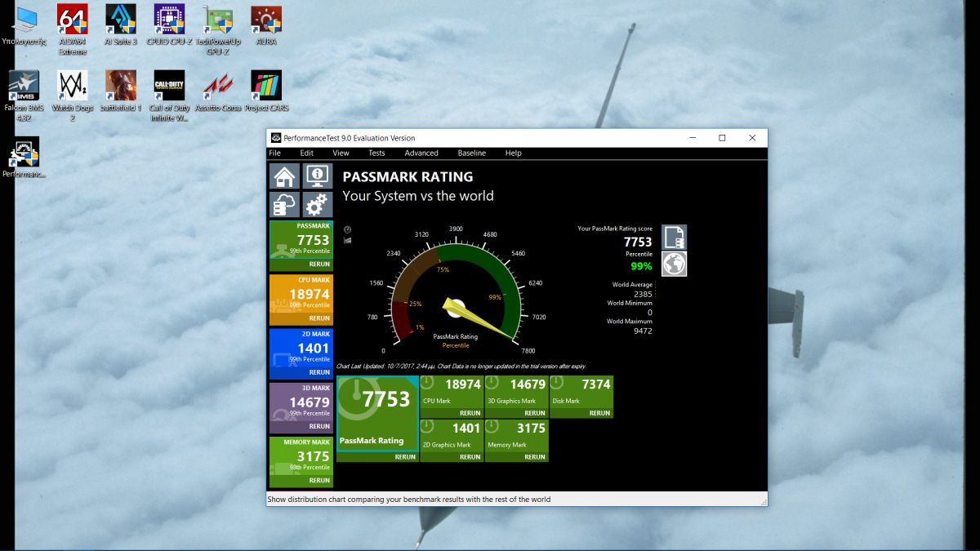Open the File menu

click(x=275, y=153)
